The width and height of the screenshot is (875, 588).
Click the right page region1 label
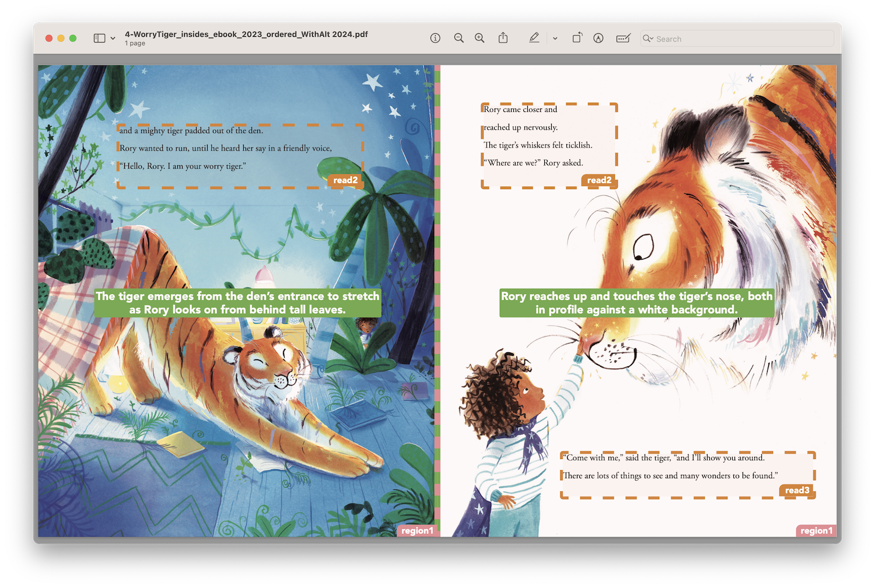coord(816,531)
